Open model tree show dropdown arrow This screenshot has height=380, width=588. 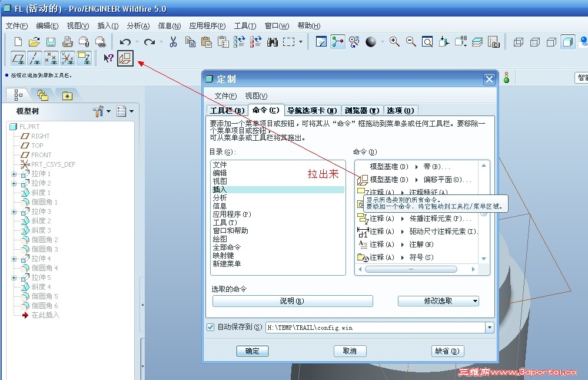click(x=131, y=111)
